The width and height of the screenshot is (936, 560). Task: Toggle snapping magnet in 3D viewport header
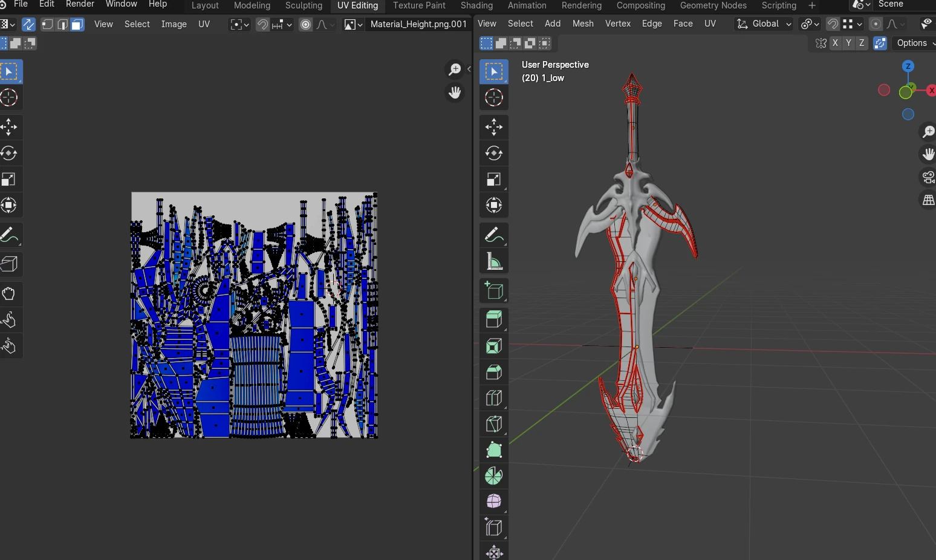(833, 24)
